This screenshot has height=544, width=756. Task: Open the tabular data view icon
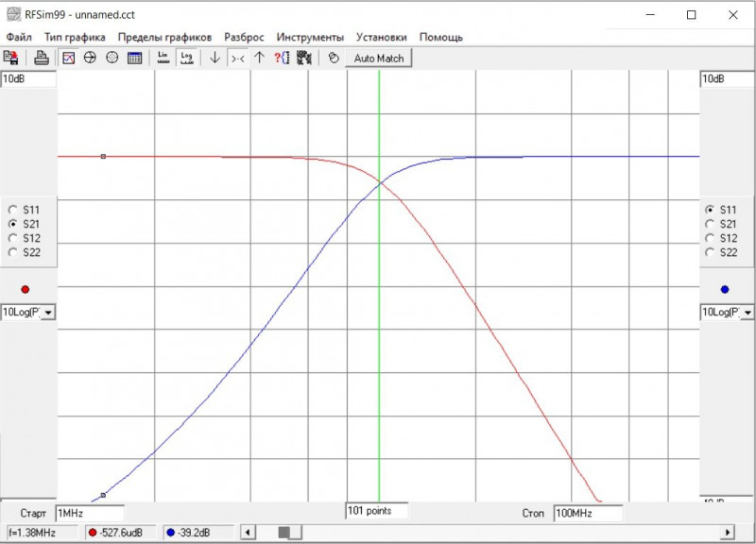[x=134, y=58]
